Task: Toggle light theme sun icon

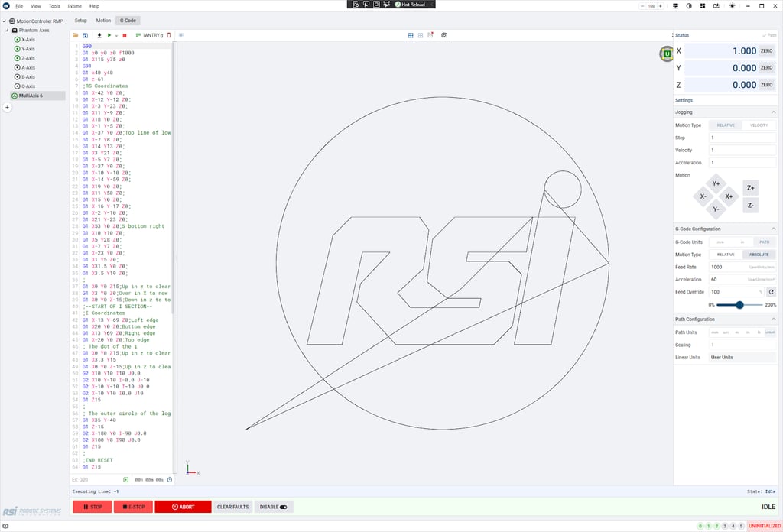Action: click(732, 6)
